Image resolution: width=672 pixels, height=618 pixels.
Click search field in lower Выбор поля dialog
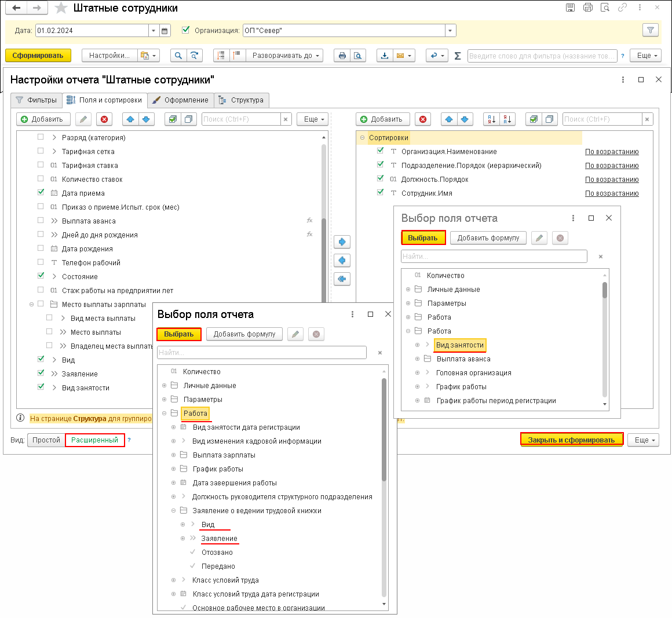coord(261,353)
